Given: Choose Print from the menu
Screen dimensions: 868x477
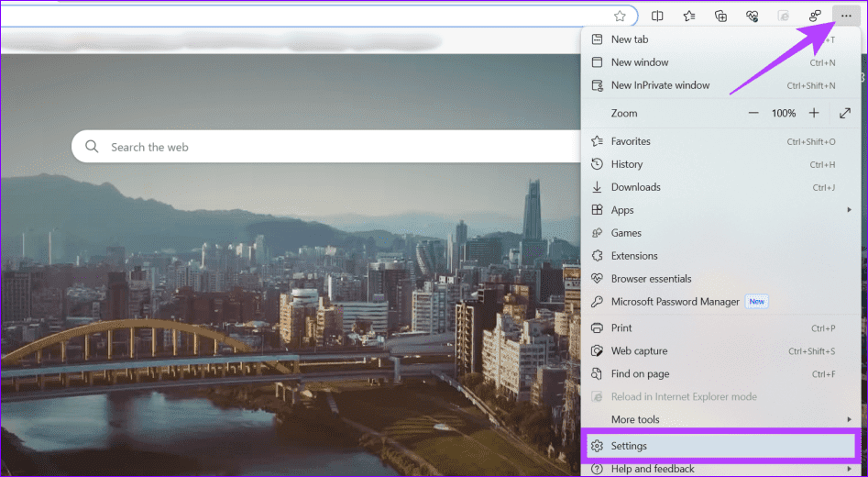Looking at the screenshot, I should click(x=720, y=328).
